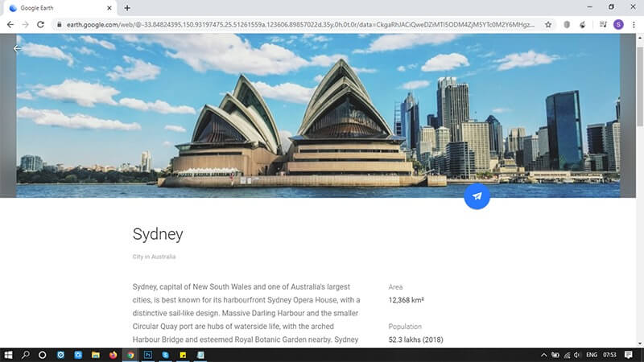Screen dimensions: 644x362
Task: View site info via the padlock icon
Action: click(59, 25)
